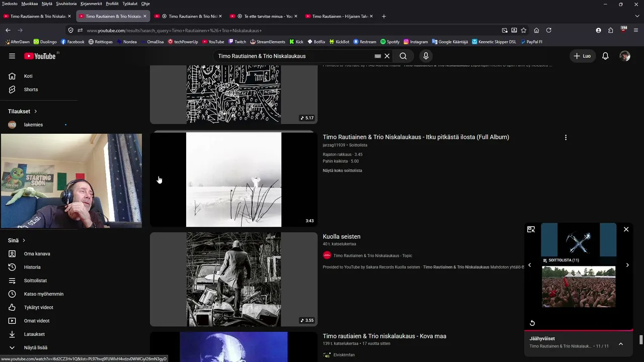The width and height of the screenshot is (644, 362).
Task: Open the YouTube guide hamburger menu
Action: click(x=12, y=56)
